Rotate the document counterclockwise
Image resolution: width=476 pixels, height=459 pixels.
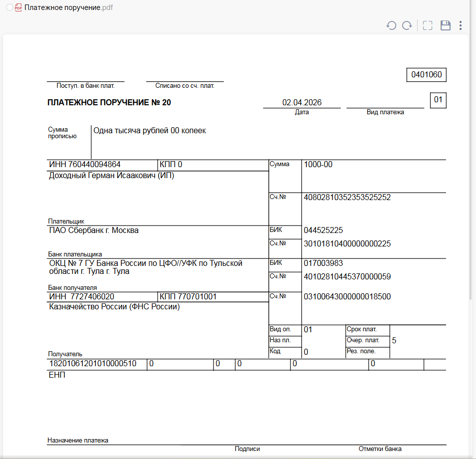[391, 25]
